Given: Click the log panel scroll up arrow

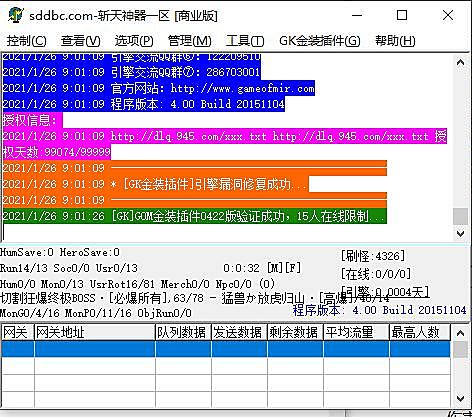Looking at the screenshot, I should click(460, 62).
